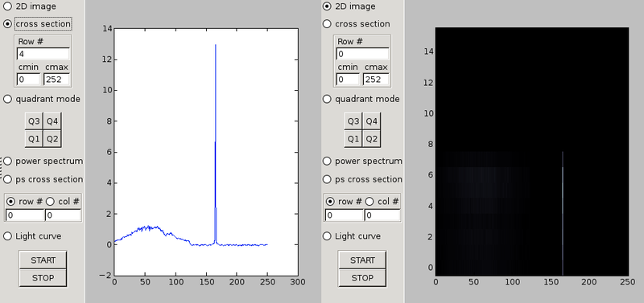Viewport: 644px width, 303px height.
Task: Focus Row # field in right panel
Action: click(362, 54)
